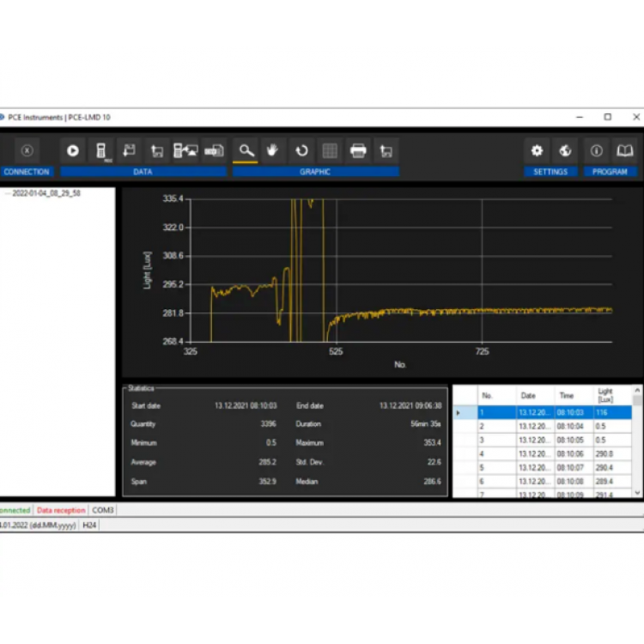Click the printer icon to print the graph
The width and height of the screenshot is (644, 644).
358,151
